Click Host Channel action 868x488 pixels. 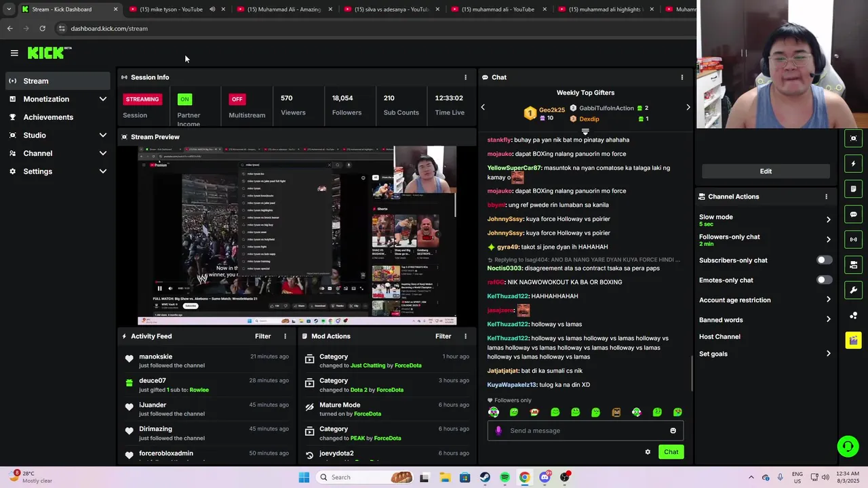coord(719,337)
